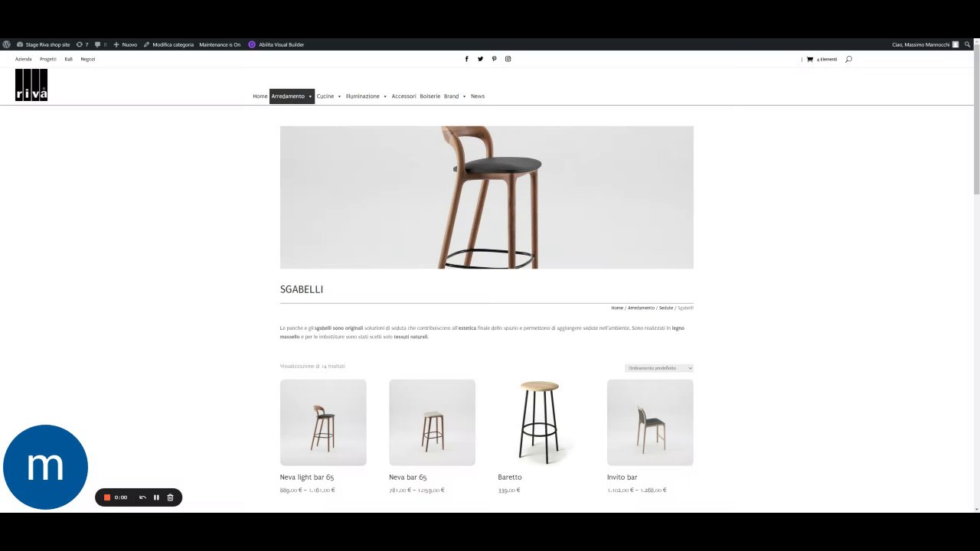980x551 pixels.
Task: Delete the recording with the trash icon
Action: pos(170,497)
